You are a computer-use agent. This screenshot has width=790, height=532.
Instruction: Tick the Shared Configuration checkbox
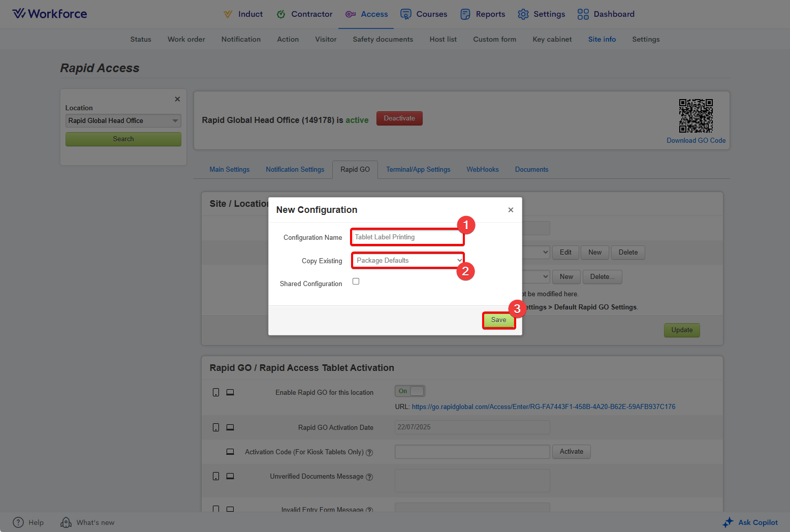(x=356, y=281)
